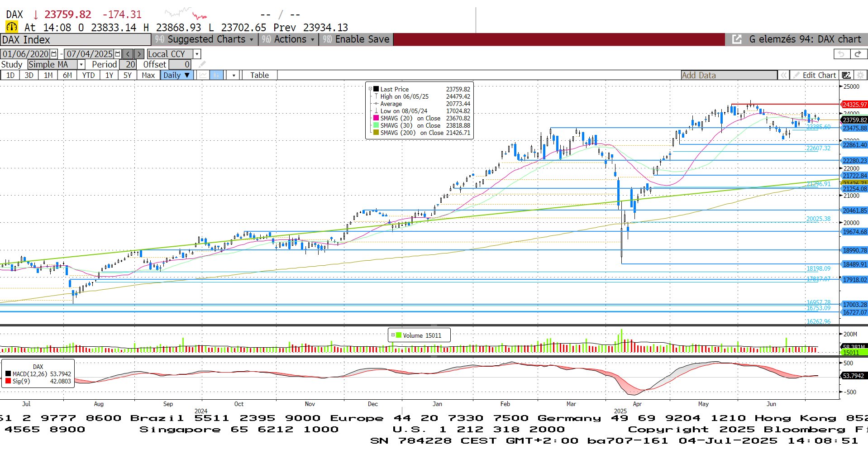
Task: Click the red 24325.97 price axis label
Action: click(x=854, y=105)
